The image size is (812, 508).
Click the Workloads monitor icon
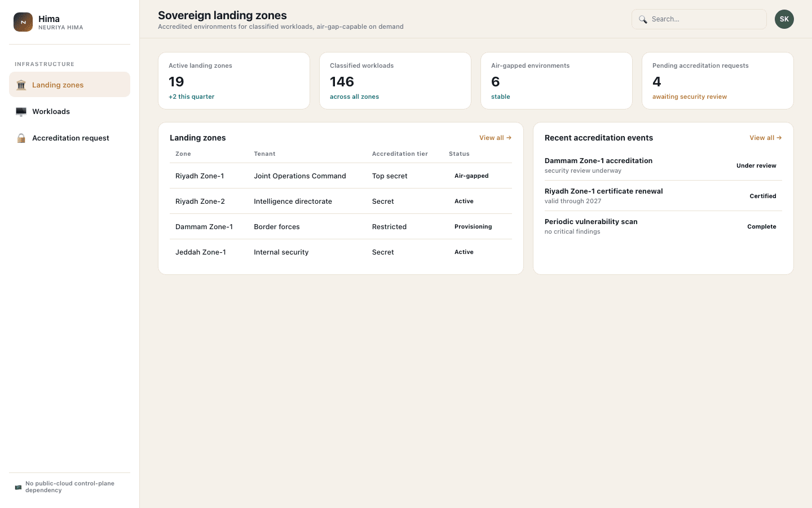coord(21,111)
